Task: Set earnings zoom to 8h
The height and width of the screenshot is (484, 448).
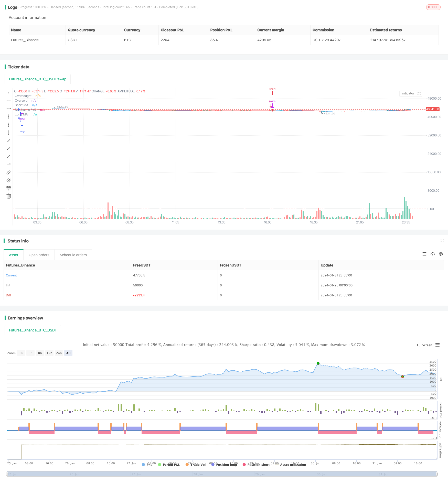Action: [40, 353]
